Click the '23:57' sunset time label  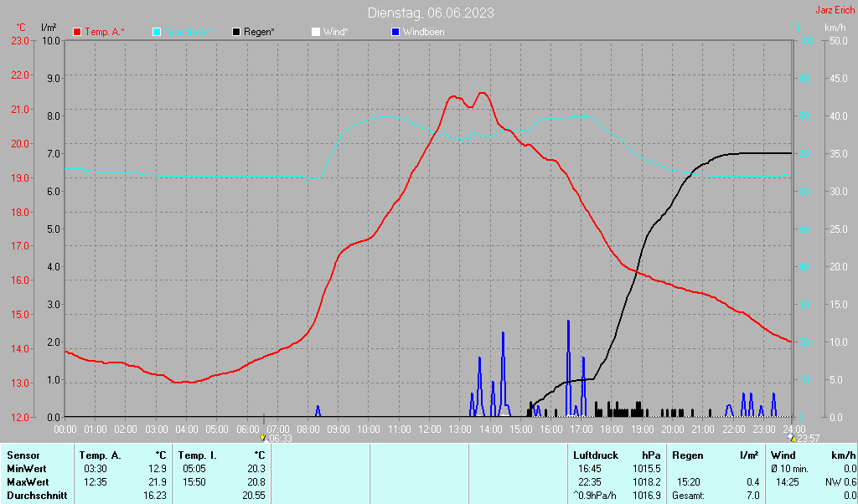(809, 439)
